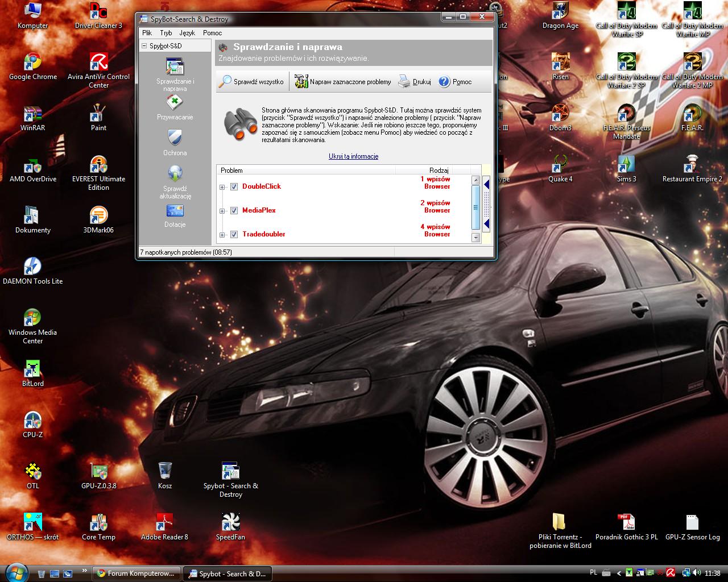Image resolution: width=728 pixels, height=582 pixels.
Task: Open Driver Cleaner 3 desktop icon
Action: [x=99, y=15]
